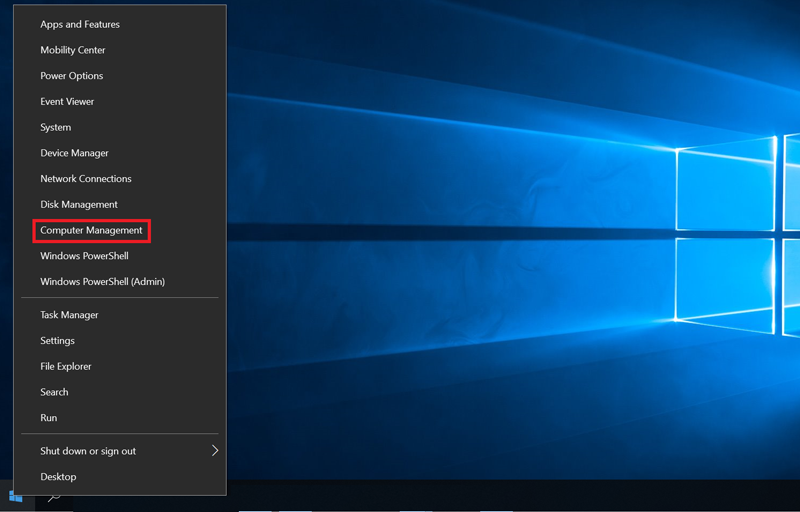The height and width of the screenshot is (512, 800).
Task: Open Apps and Features
Action: point(120,24)
